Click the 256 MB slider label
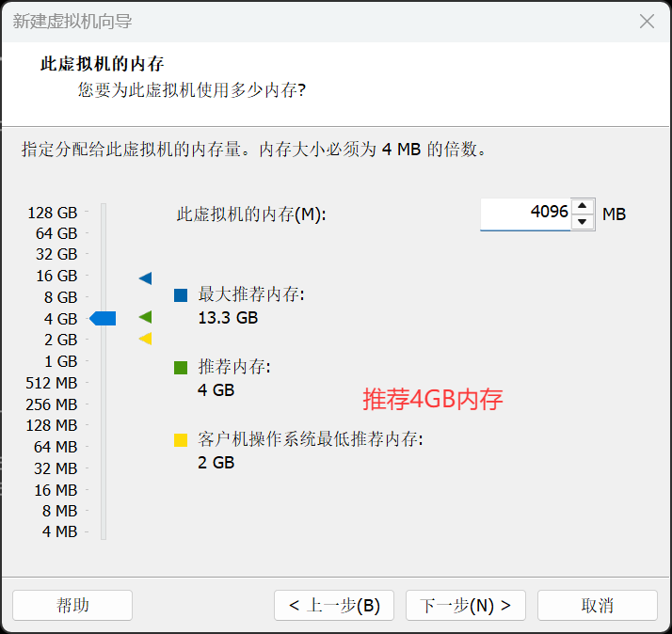Viewport: 672px width, 634px height. [x=52, y=404]
